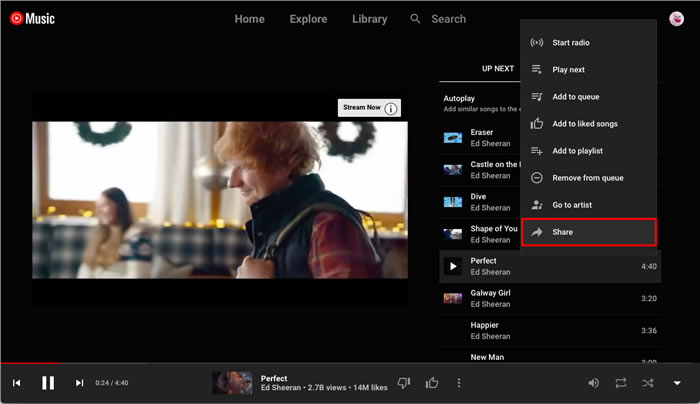Switch to the UP NEXT tab
The width and height of the screenshot is (700, 404).
tap(498, 68)
